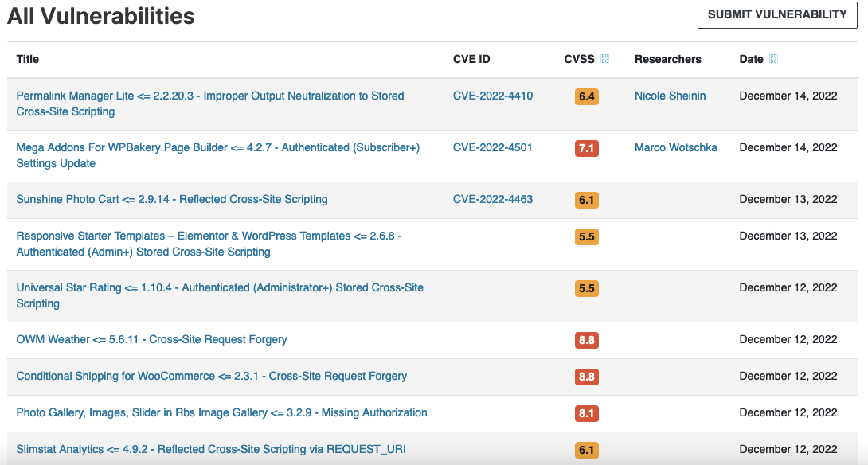The image size is (868, 465).
Task: Open CVE-2022-4501 link
Action: point(492,148)
